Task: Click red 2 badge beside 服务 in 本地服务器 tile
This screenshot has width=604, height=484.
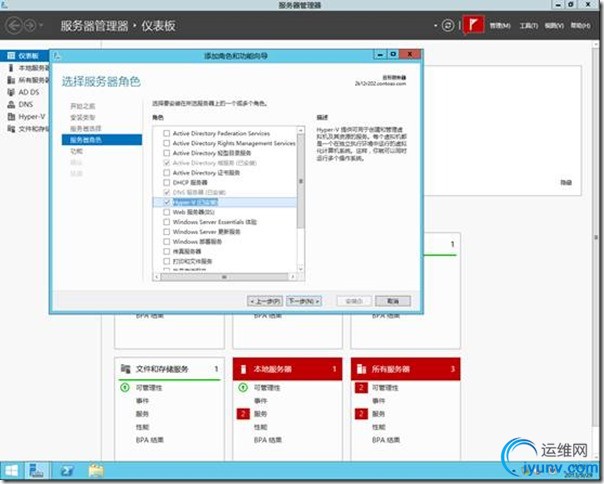Action: coord(243,414)
